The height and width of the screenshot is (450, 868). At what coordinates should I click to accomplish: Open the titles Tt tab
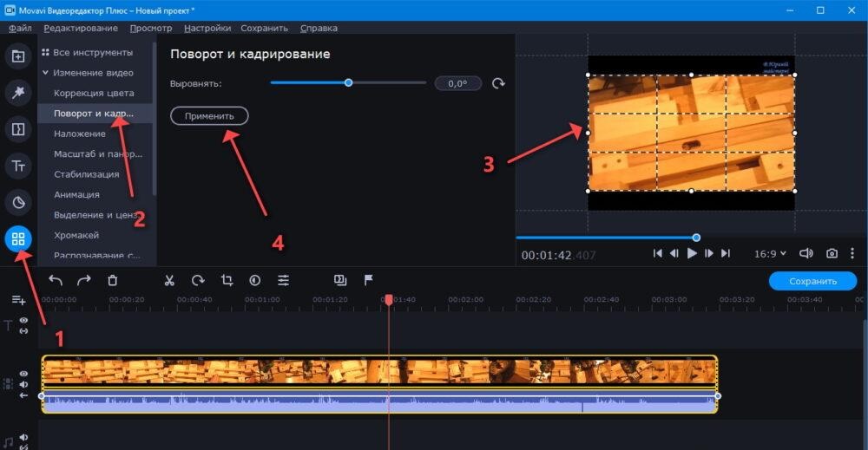click(x=18, y=166)
